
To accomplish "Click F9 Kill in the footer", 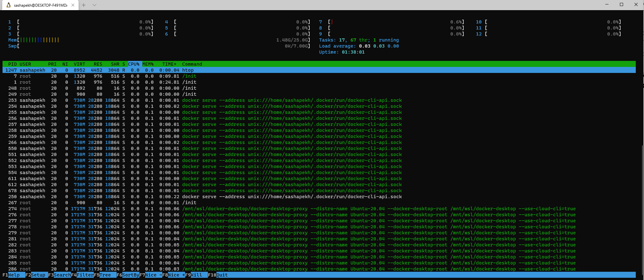I will [x=196, y=275].
